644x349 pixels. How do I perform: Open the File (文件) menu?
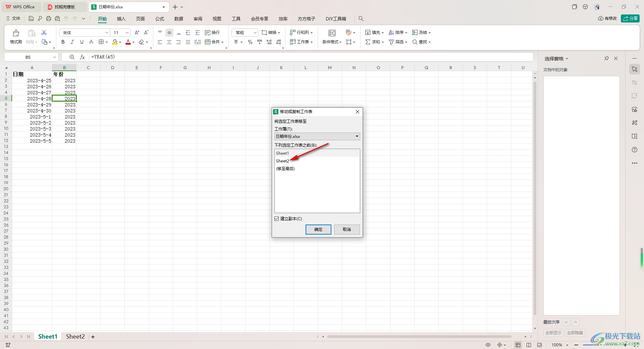pyautogui.click(x=13, y=18)
